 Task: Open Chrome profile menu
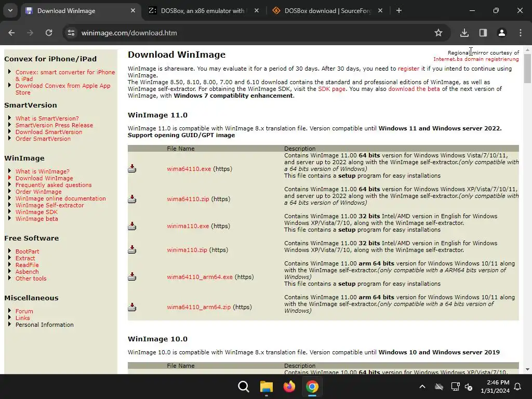click(x=501, y=33)
